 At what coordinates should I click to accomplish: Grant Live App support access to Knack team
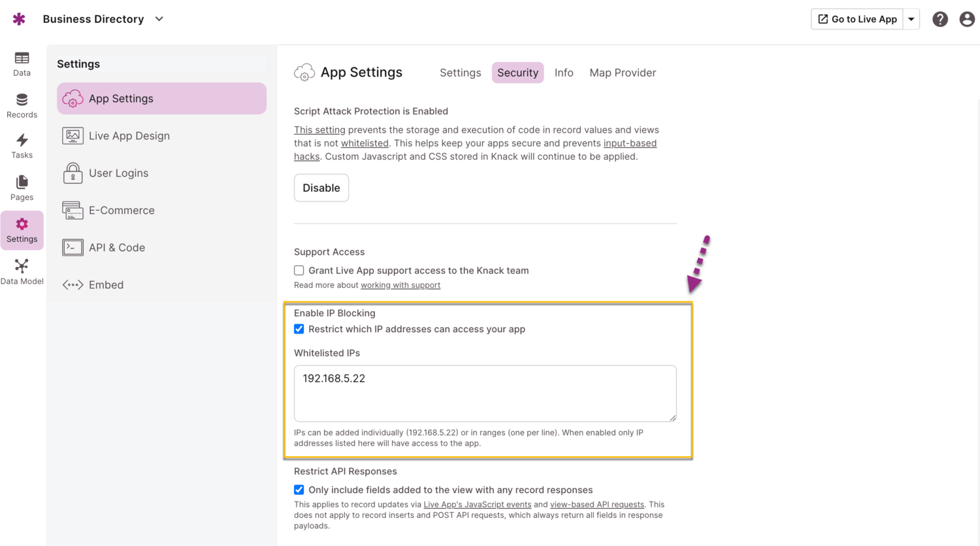[x=299, y=270]
